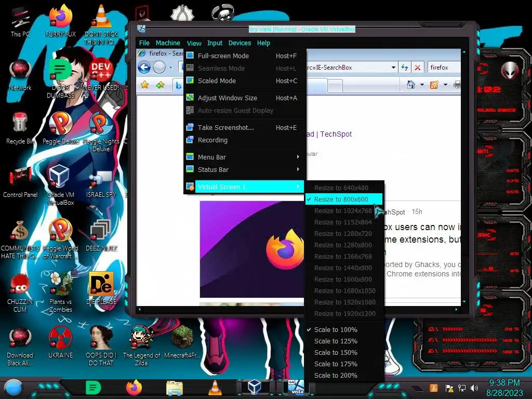Open the VLC cone desktop shortcut
This screenshot has width=532, height=399.
[101, 24]
